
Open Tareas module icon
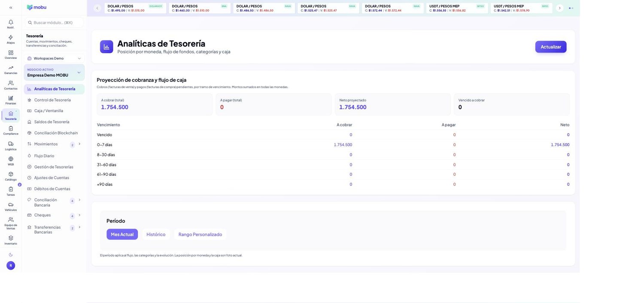[11, 189]
